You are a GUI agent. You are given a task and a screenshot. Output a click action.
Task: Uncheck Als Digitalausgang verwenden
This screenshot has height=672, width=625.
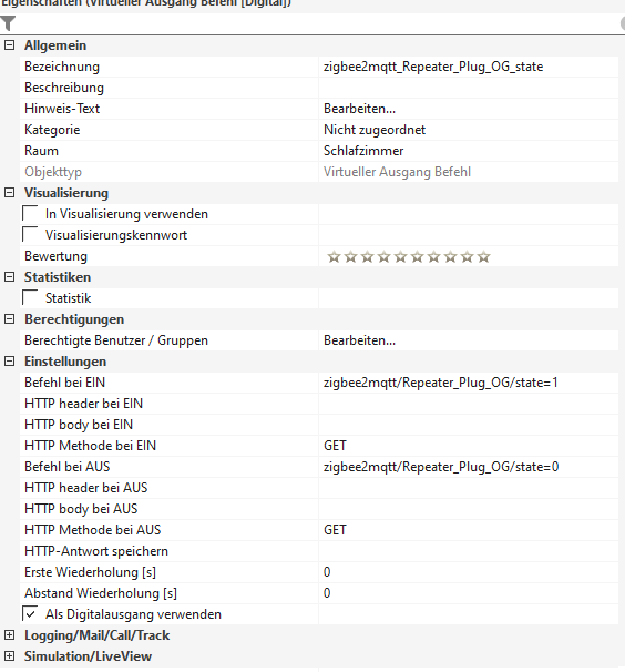30,614
